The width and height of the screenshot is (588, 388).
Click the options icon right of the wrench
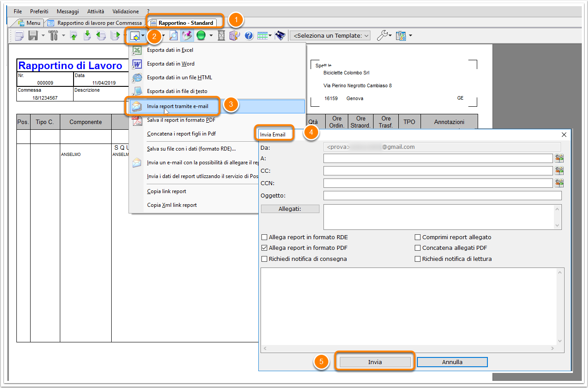click(401, 35)
